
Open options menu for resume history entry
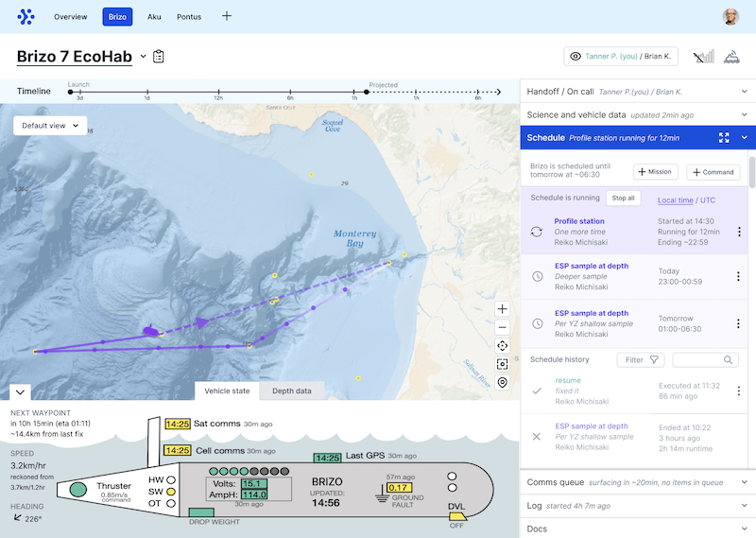point(739,390)
